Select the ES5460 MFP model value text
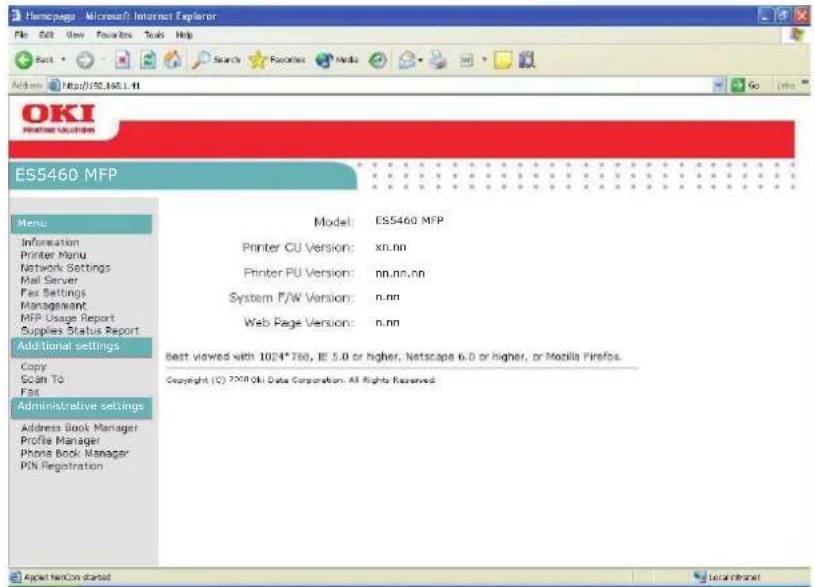This screenshot has width=815, height=587. [x=409, y=221]
